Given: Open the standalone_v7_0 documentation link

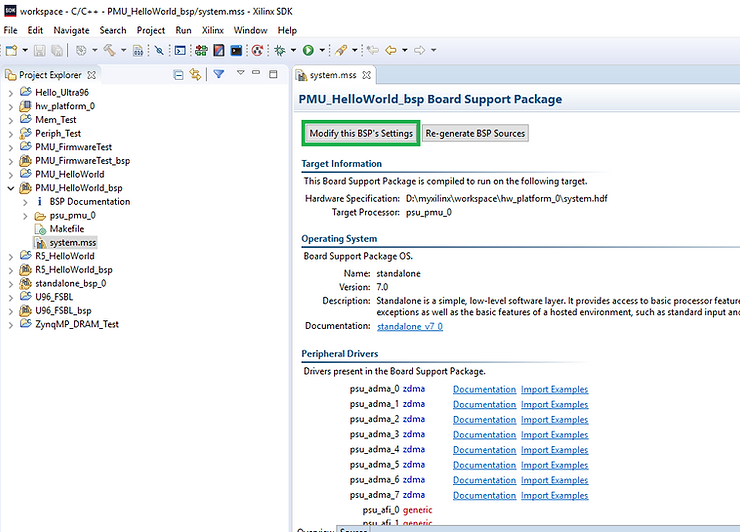Looking at the screenshot, I should [x=410, y=326].
